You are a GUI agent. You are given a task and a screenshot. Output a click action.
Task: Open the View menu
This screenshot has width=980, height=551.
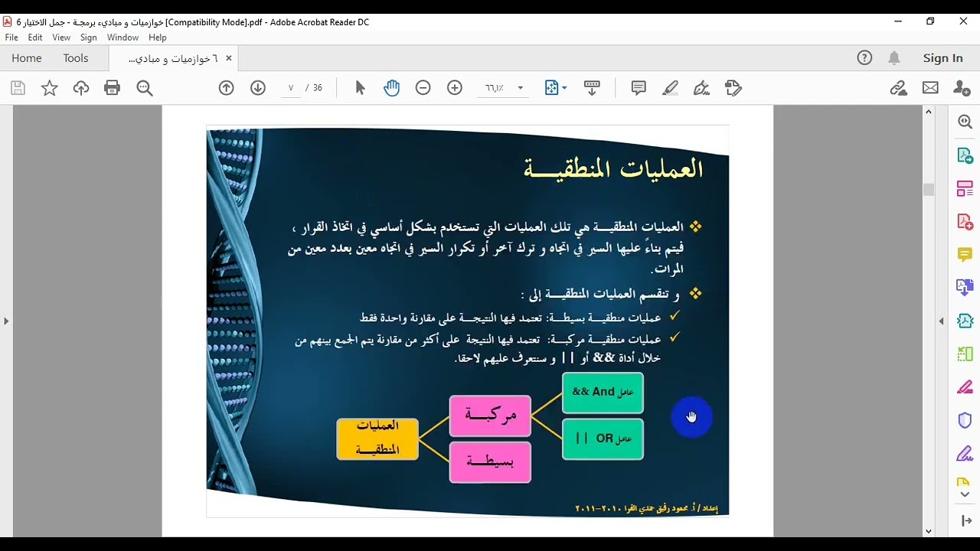[x=61, y=37]
